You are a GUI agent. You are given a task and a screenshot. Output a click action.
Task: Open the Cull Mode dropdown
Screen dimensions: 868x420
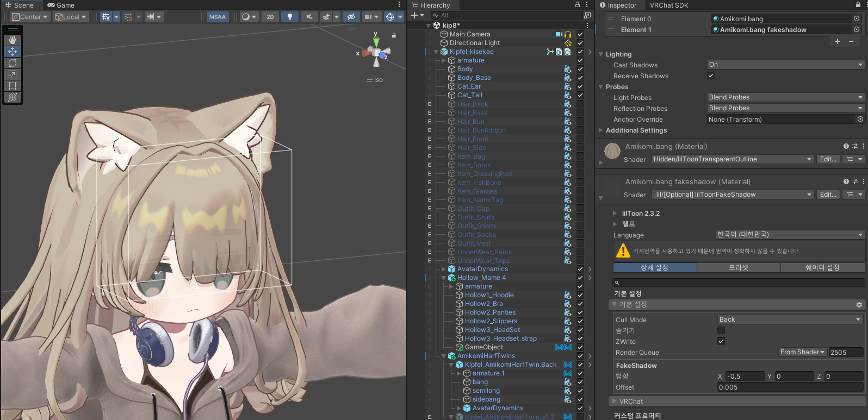pyautogui.click(x=790, y=319)
